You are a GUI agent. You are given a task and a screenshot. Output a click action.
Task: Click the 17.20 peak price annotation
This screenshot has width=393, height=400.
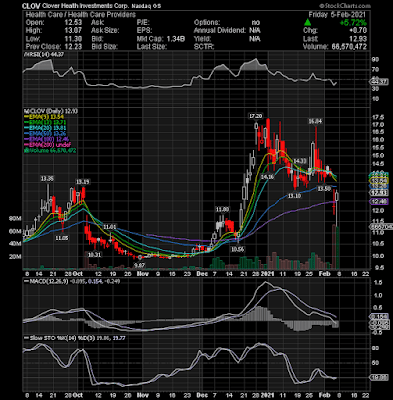click(x=256, y=116)
